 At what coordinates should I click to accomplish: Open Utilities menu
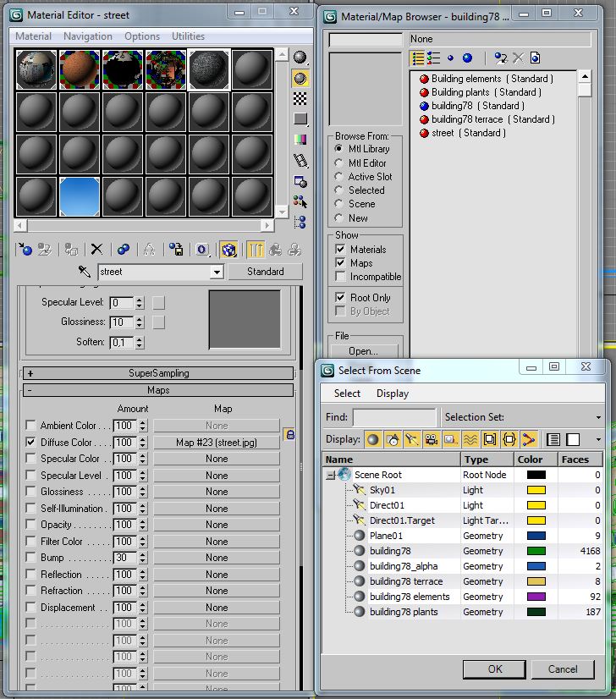(x=188, y=36)
